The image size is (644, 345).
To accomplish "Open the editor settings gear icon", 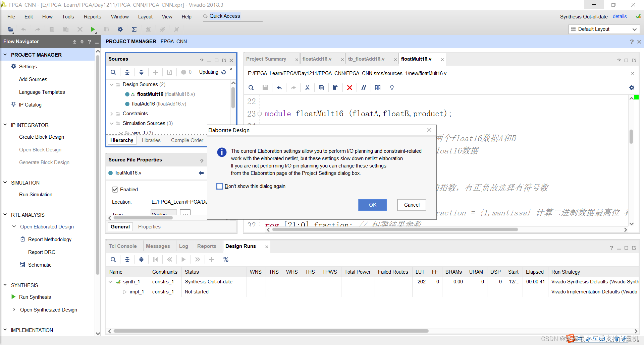I will point(632,88).
